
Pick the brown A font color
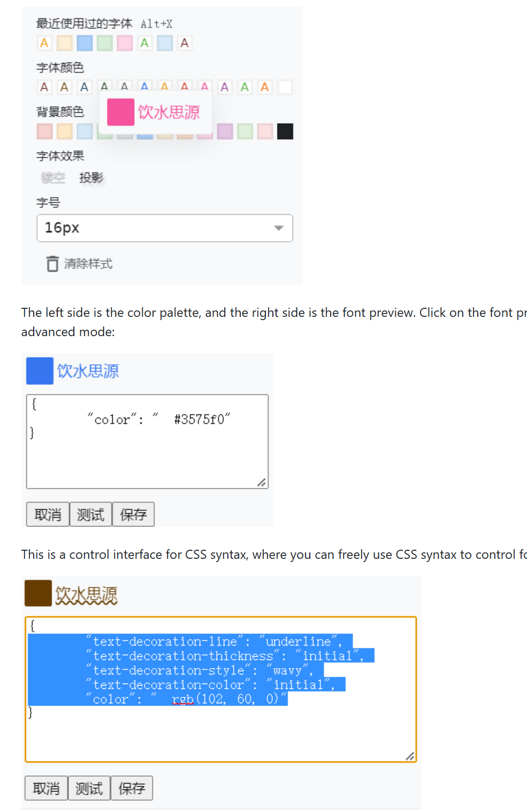pos(64,87)
